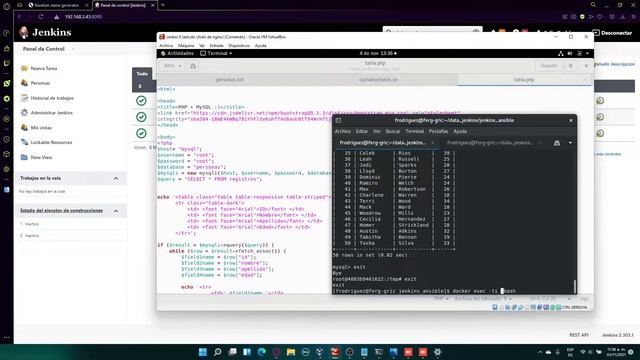Switch to Random name generator browser tab
Image resolution: width=640 pixels, height=360 pixels.
(57, 5)
